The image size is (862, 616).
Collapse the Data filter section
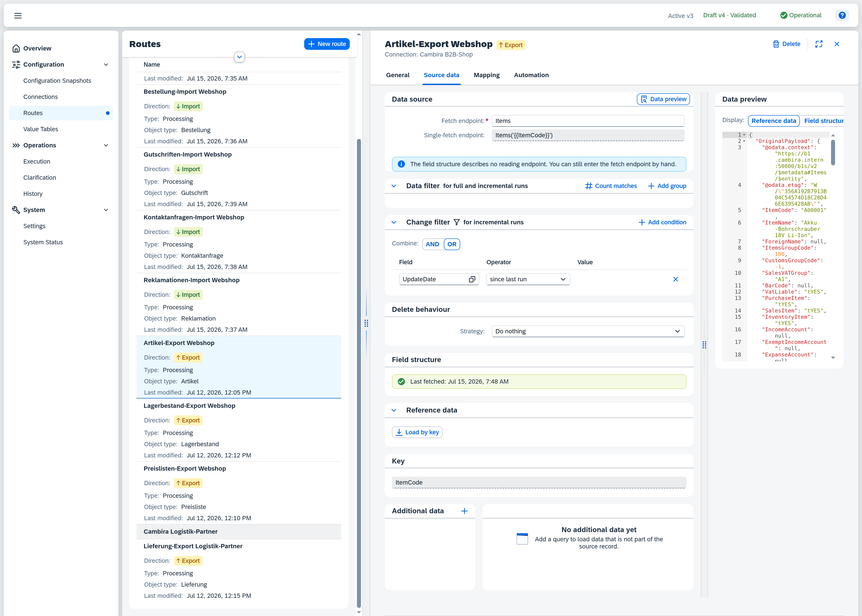[x=394, y=186]
